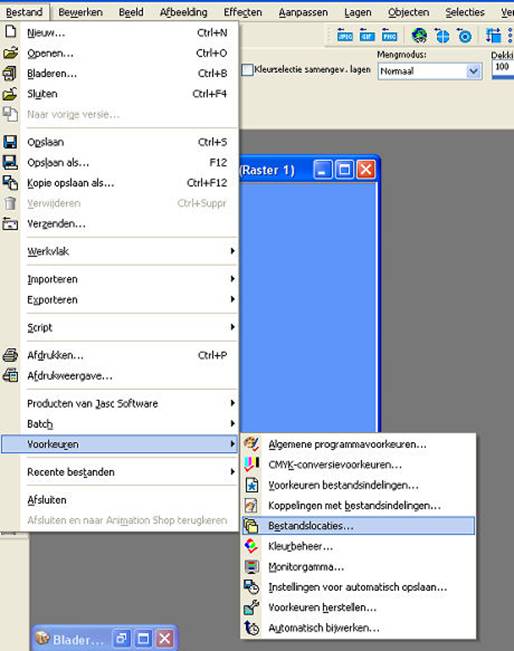Click the globe web preview icon
The image size is (514, 651).
point(419,35)
